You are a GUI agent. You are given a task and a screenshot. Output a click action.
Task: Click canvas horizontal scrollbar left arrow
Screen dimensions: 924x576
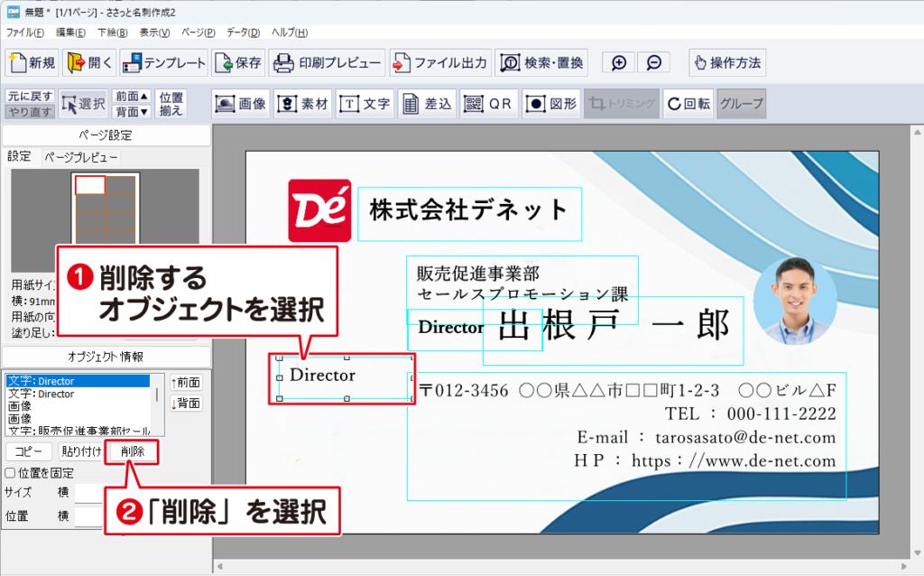[x=220, y=567]
